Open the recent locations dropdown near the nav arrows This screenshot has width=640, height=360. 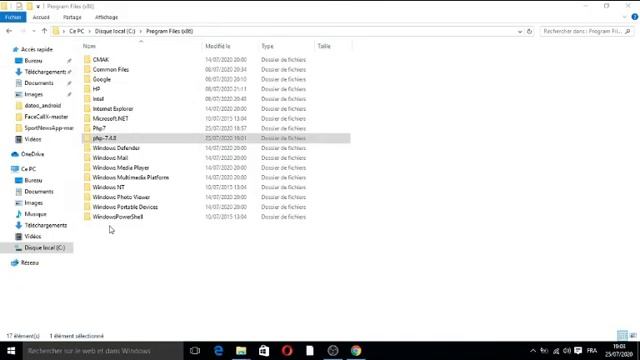(x=33, y=31)
